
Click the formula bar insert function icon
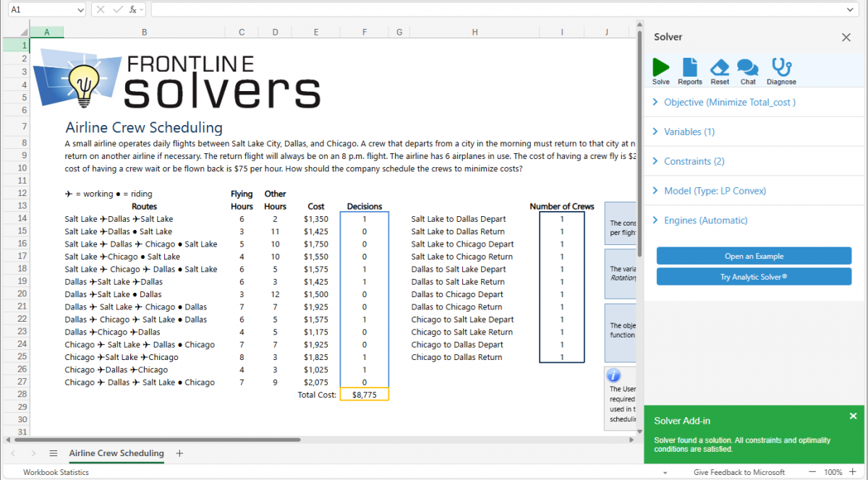(x=133, y=10)
